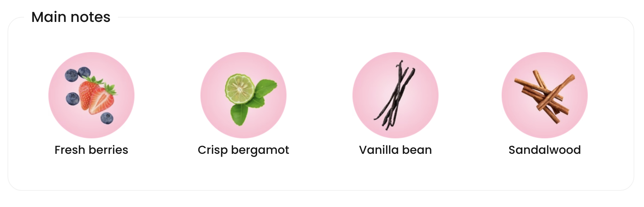Select the Crisp bergamot circular icon
Screen dimensions: 644x207
243,95
